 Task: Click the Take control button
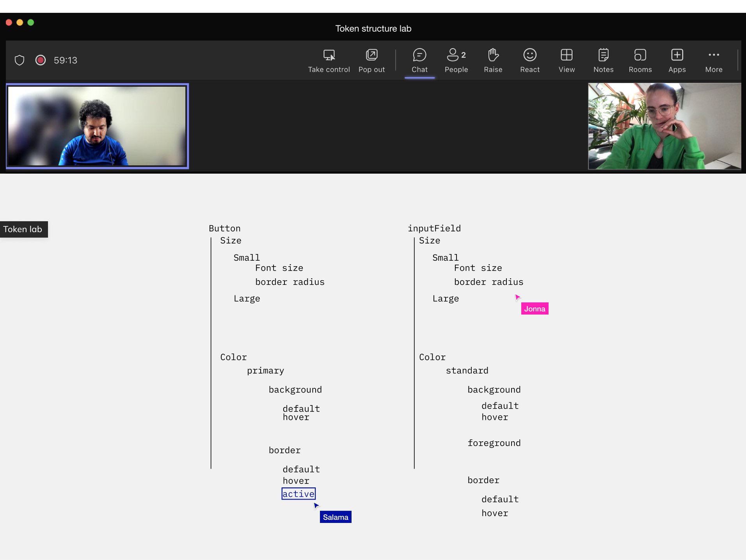[329, 60]
